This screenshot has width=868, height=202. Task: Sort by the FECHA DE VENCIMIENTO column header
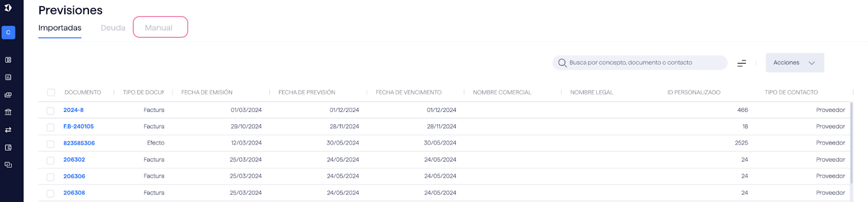[x=409, y=92]
